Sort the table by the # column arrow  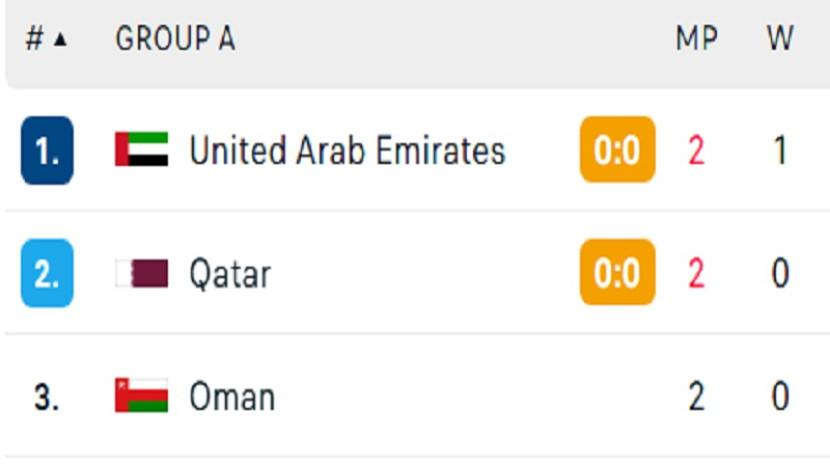59,40
